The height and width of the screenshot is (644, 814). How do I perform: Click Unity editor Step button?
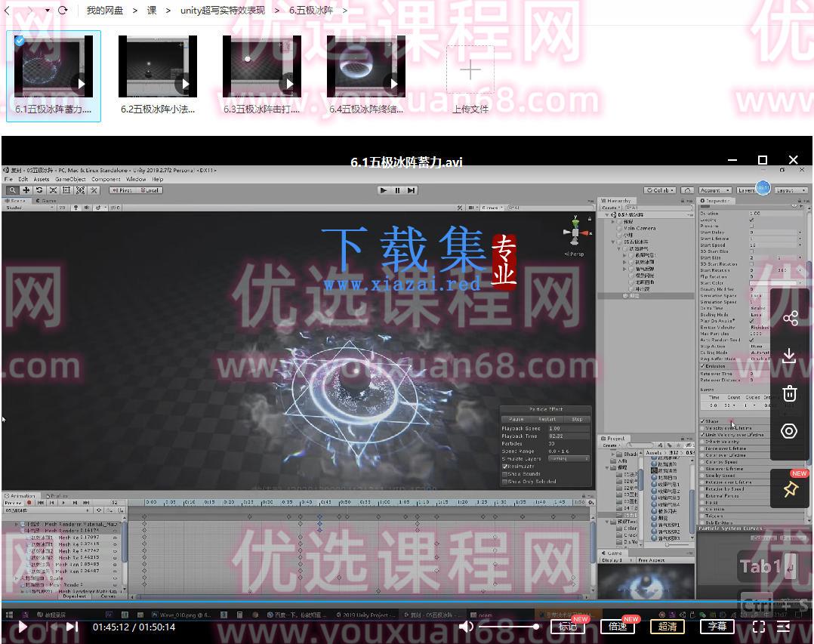pyautogui.click(x=411, y=190)
